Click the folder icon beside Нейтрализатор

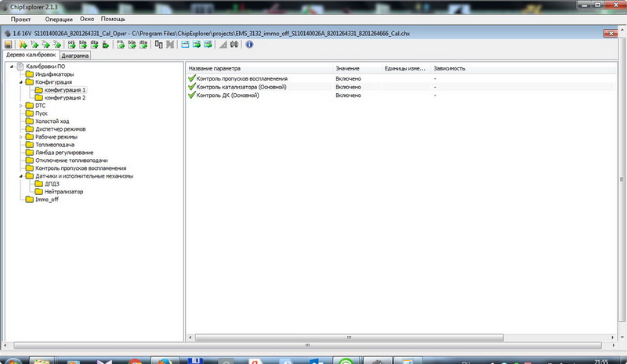tap(39, 192)
